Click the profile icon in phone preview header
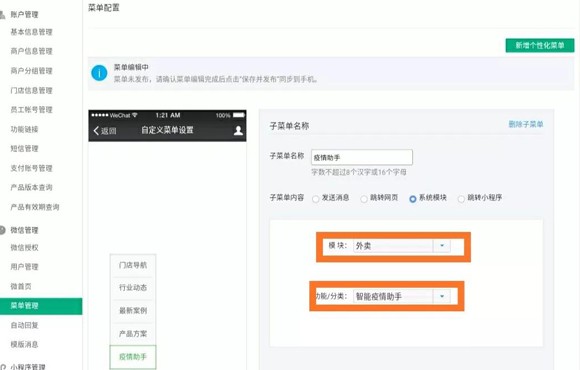This screenshot has width=580, height=370. tap(238, 130)
